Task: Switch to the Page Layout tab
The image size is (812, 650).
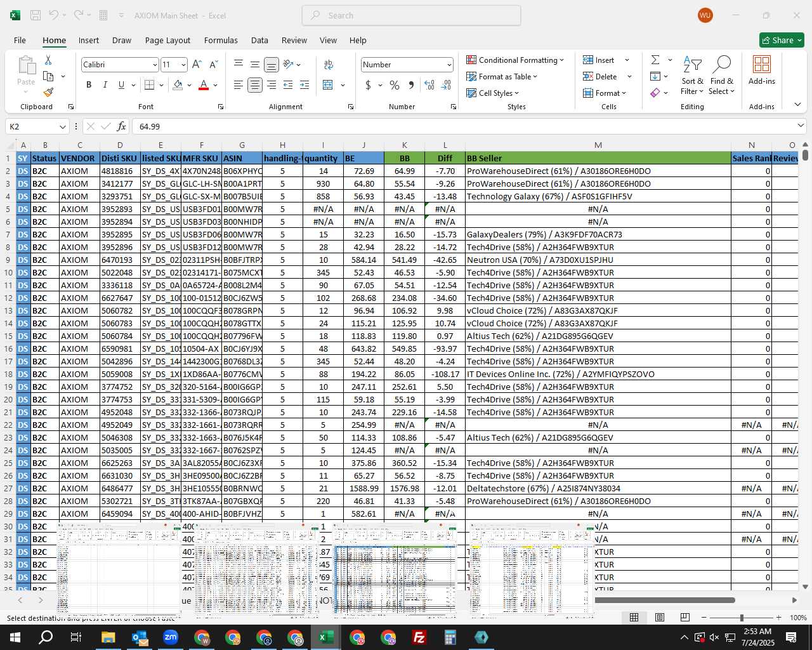Action: tap(167, 40)
